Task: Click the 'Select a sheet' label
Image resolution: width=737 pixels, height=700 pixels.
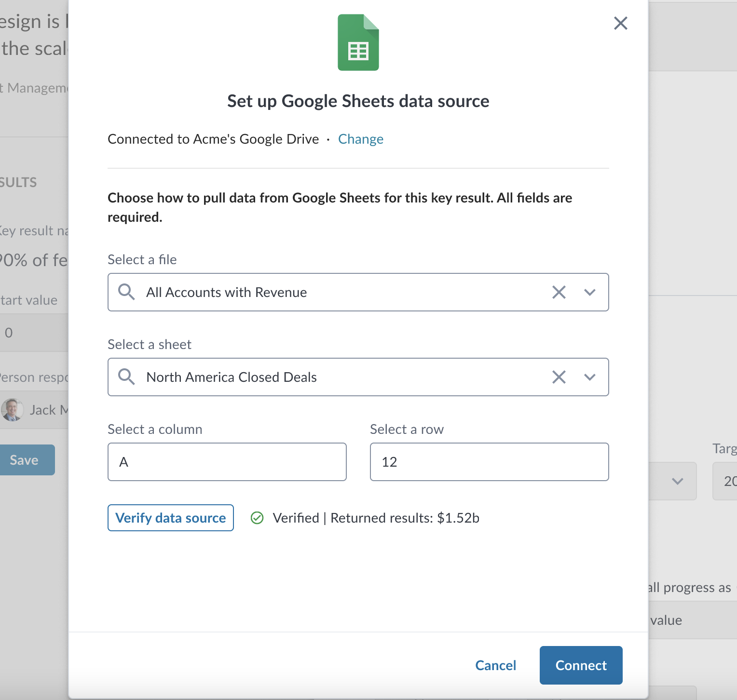Action: 150,344
